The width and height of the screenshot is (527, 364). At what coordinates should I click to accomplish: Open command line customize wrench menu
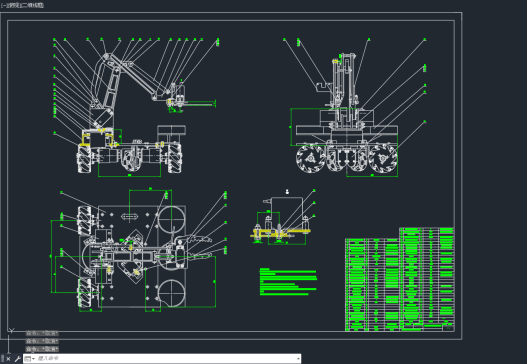point(17,359)
